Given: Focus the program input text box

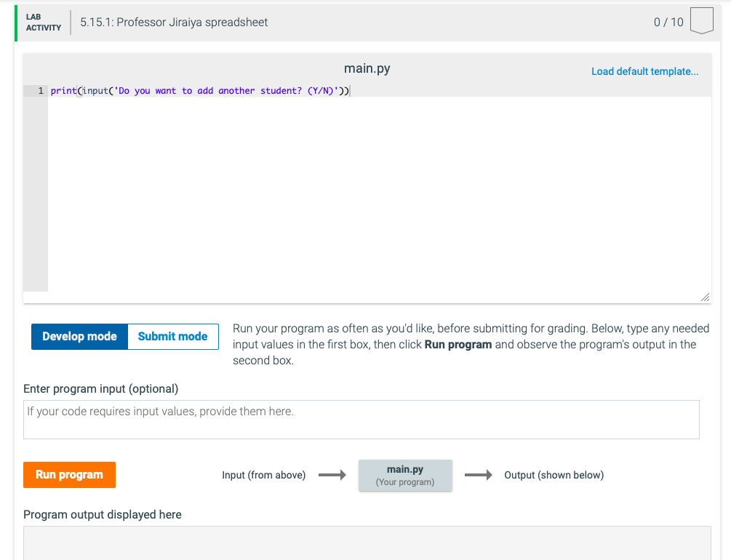Looking at the screenshot, I should (x=361, y=419).
